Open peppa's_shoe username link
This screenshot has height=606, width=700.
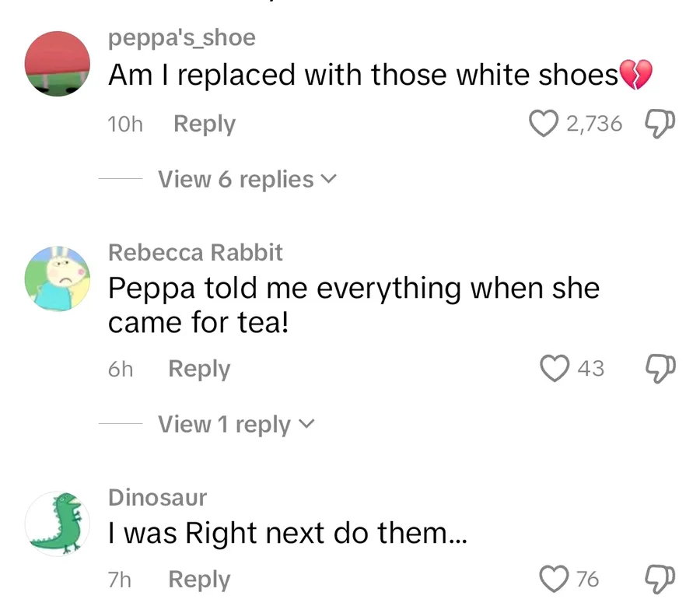coord(181,37)
